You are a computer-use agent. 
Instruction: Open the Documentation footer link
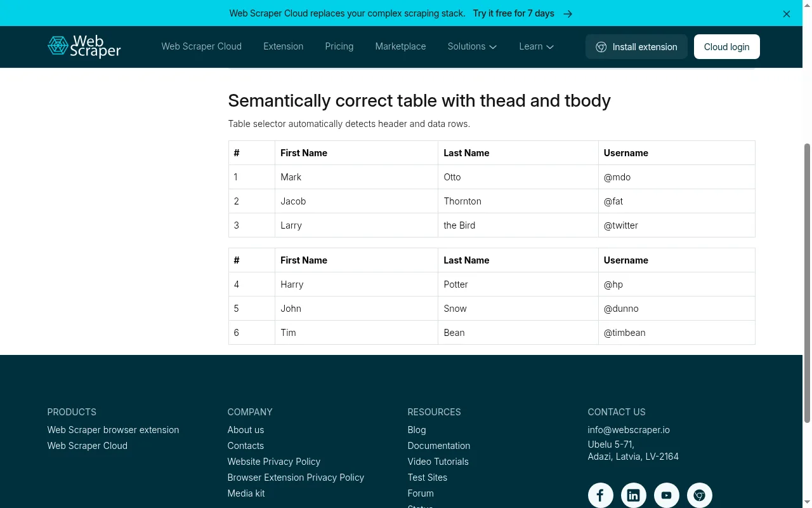point(438,446)
